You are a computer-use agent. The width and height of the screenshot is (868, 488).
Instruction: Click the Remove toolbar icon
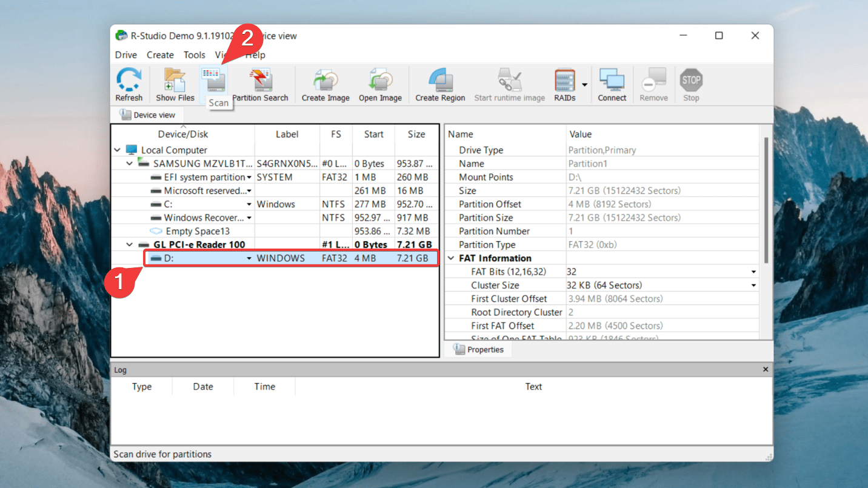pyautogui.click(x=653, y=84)
